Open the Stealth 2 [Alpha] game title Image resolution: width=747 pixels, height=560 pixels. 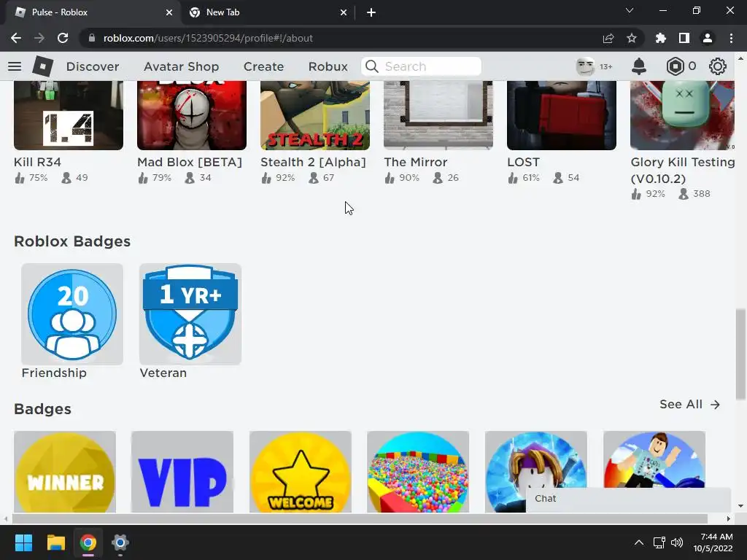pyautogui.click(x=313, y=163)
